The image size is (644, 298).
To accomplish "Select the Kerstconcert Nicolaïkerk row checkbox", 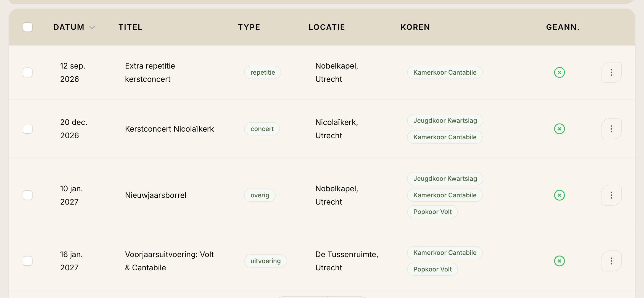I will (x=28, y=129).
